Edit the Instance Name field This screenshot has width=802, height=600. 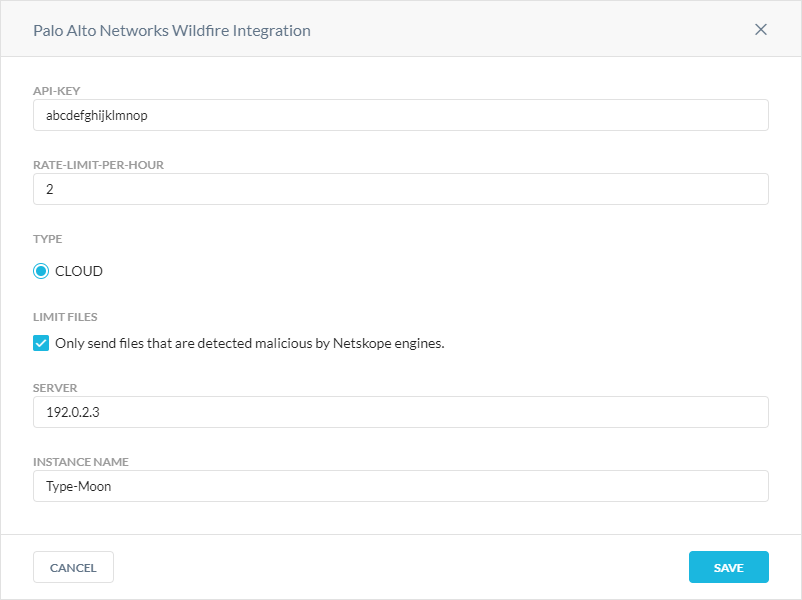click(x=400, y=486)
